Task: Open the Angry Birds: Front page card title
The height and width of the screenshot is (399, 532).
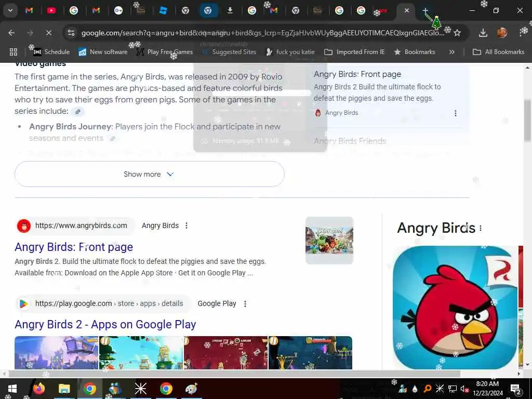Action: [357, 74]
